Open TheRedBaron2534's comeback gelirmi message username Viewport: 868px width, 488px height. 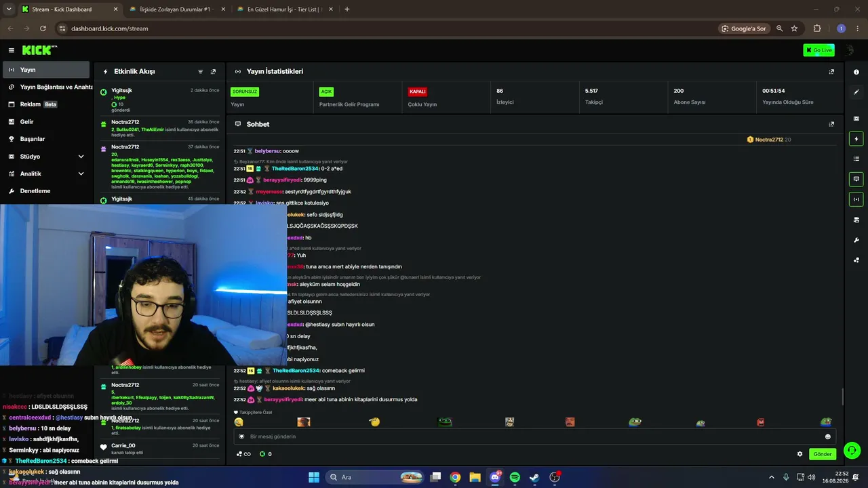296,371
